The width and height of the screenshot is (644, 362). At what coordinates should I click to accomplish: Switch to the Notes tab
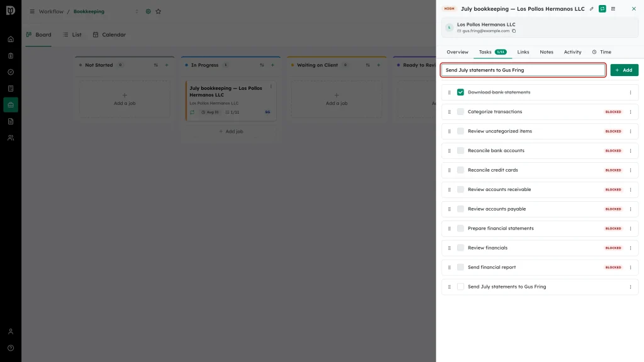click(x=547, y=52)
